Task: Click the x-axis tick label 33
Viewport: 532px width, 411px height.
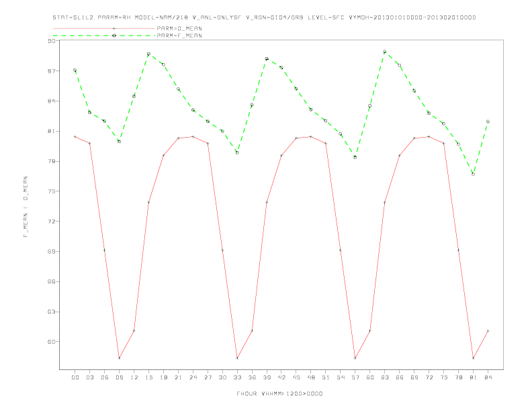Action: [x=237, y=377]
